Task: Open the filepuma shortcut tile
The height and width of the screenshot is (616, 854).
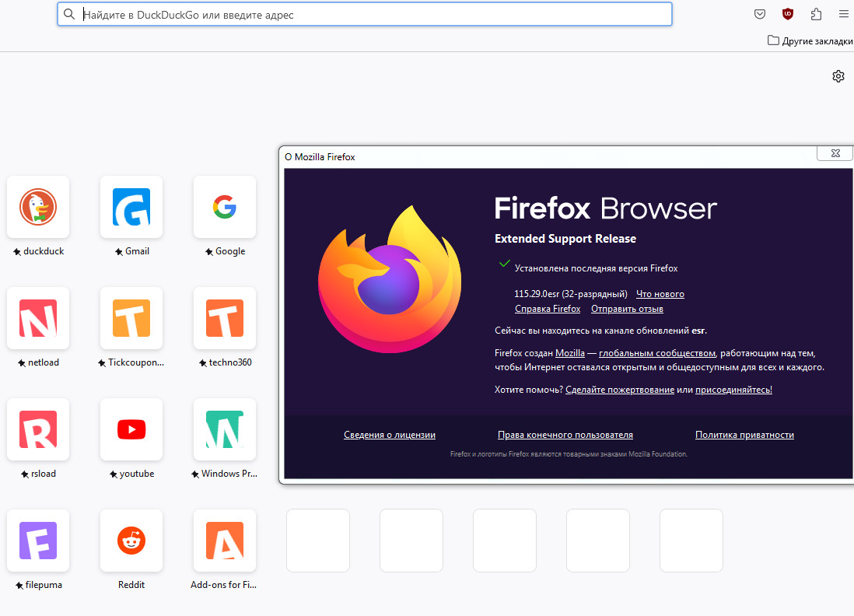Action: [x=38, y=541]
